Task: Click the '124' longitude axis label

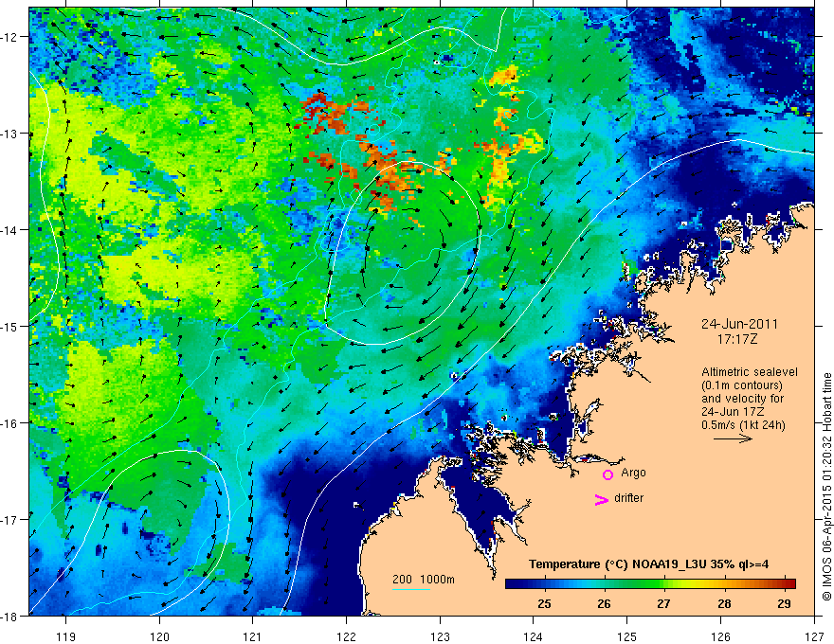Action: pos(534,636)
